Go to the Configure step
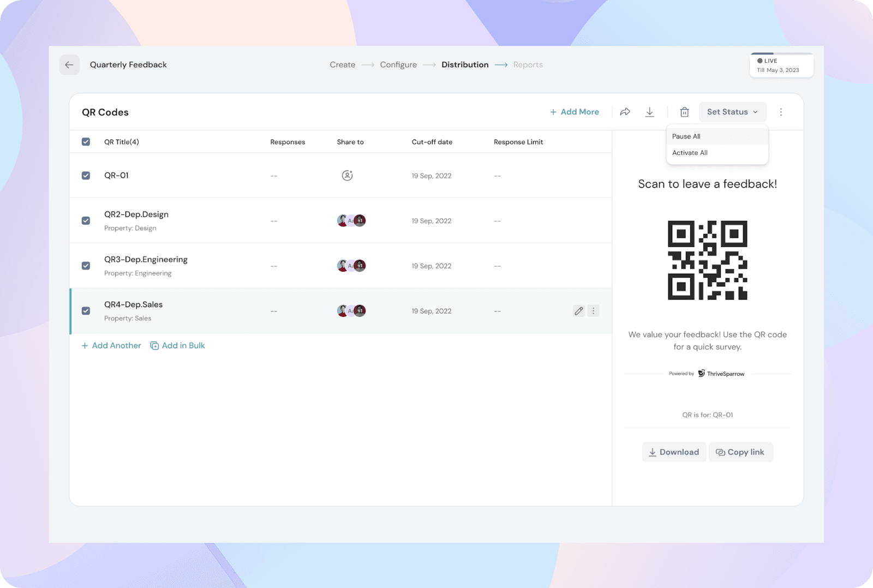Screen dimensions: 873x588 [398, 65]
